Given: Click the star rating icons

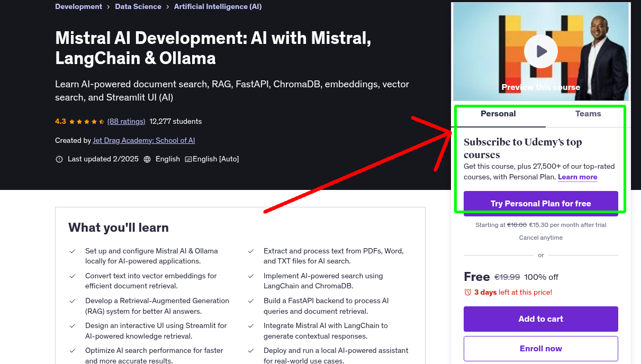Looking at the screenshot, I should [x=87, y=121].
